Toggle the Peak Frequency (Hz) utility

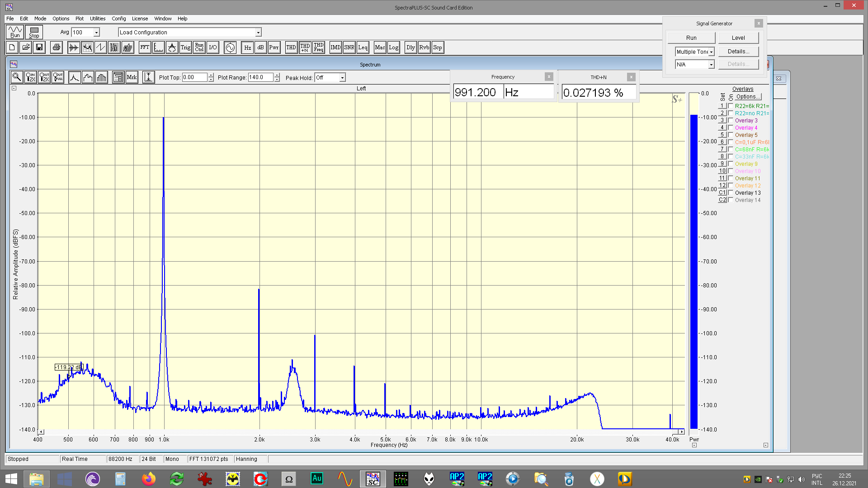[247, 47]
